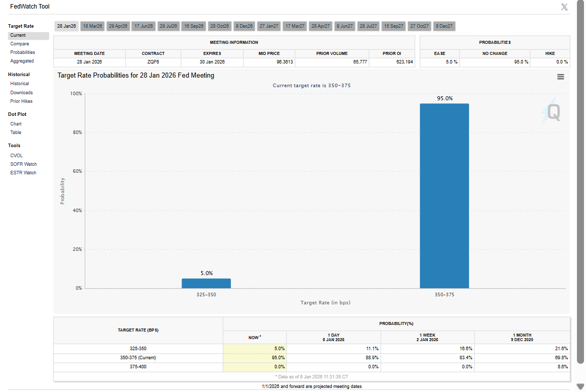This screenshot has height=392, width=586.
Task: Open the 27 Jan27 meeting tab
Action: pos(269,26)
